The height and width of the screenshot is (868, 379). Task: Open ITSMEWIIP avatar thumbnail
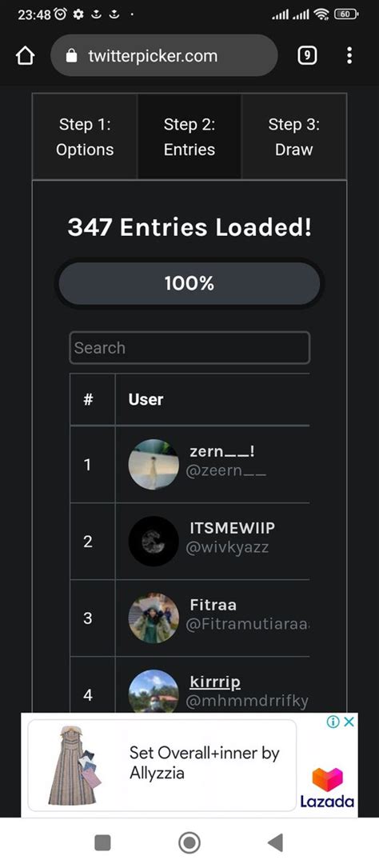pyautogui.click(x=154, y=542)
